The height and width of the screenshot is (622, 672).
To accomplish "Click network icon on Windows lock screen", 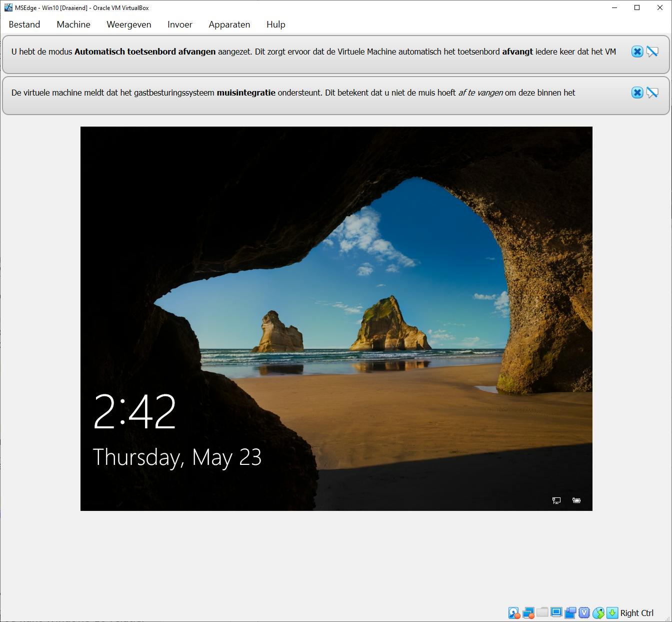I will pyautogui.click(x=556, y=500).
